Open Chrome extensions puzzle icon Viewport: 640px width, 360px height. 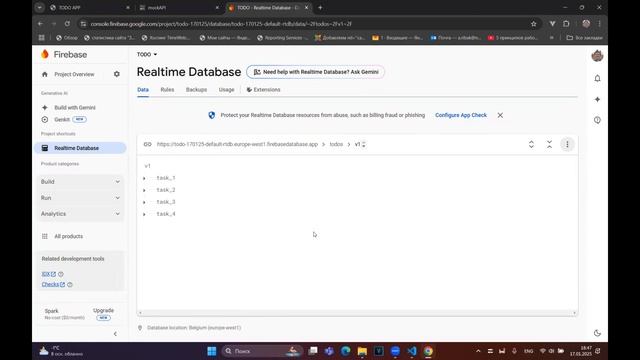pos(566,24)
